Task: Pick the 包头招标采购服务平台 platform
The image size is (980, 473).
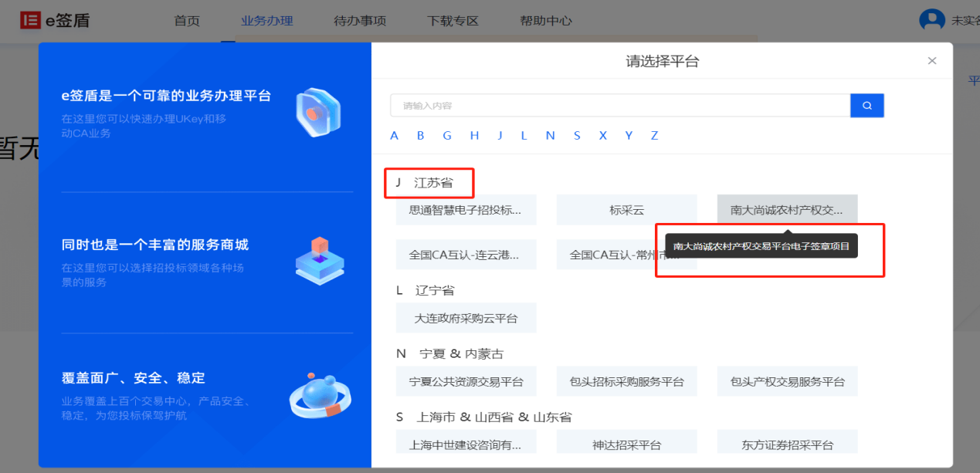Action: pos(626,381)
